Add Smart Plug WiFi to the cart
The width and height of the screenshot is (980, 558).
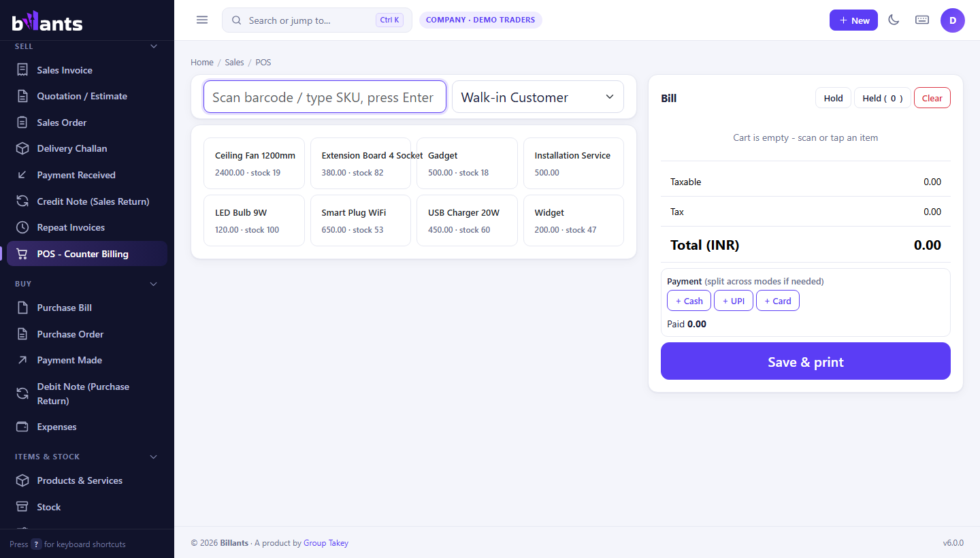[361, 220]
